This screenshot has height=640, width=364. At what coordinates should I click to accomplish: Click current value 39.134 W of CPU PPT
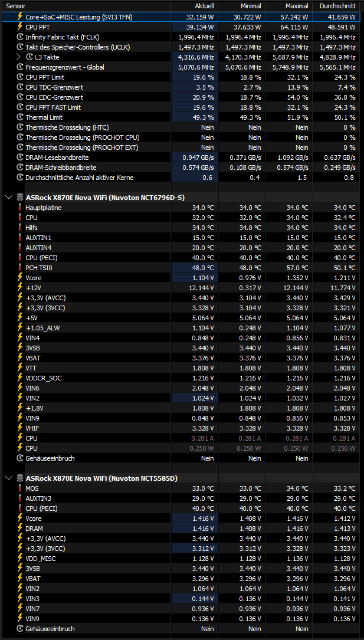[x=200, y=27]
